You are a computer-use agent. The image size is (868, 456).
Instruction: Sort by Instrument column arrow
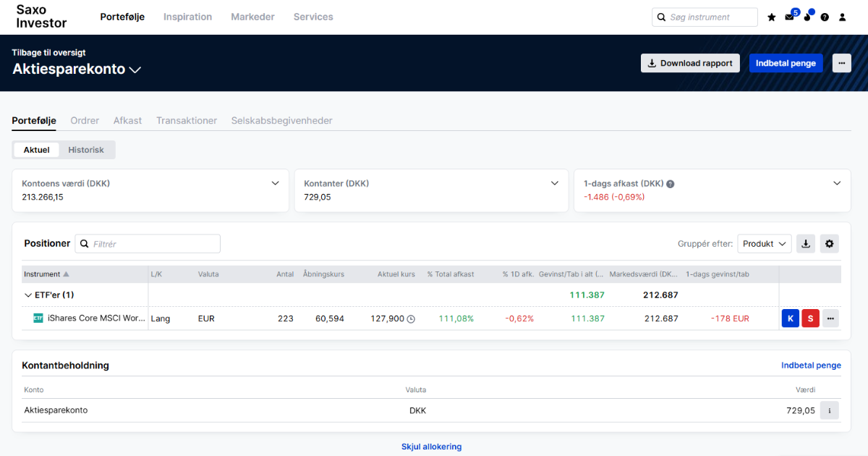67,274
